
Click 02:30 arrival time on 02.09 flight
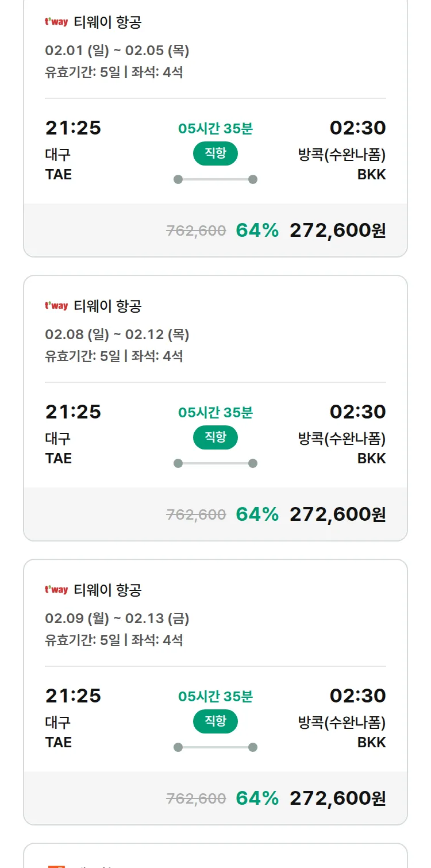(357, 696)
